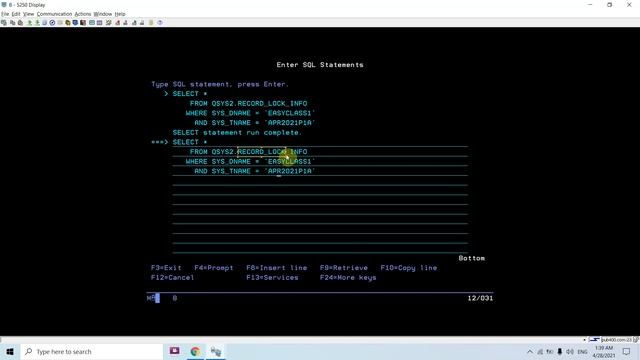Open the Edit menu
This screenshot has height=360, width=640.
(x=16, y=14)
